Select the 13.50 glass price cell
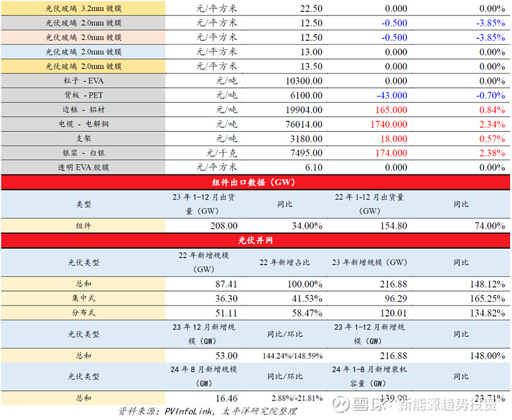This screenshot has width=512, height=420. pyautogui.click(x=311, y=66)
